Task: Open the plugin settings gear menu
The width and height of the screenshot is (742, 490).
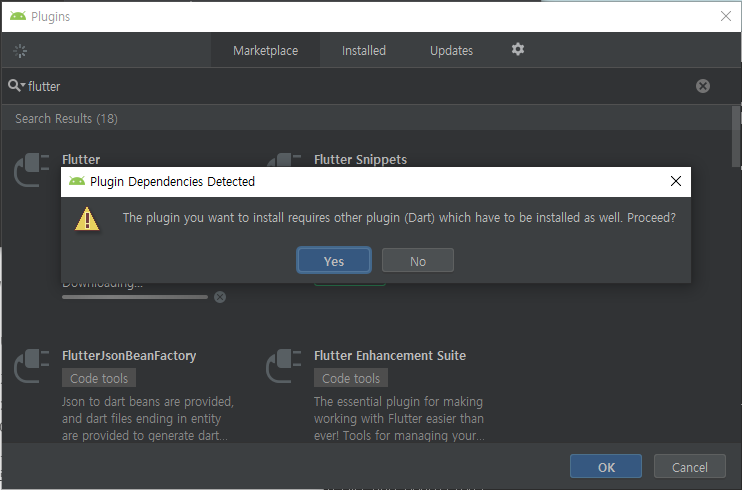Action: 518,49
